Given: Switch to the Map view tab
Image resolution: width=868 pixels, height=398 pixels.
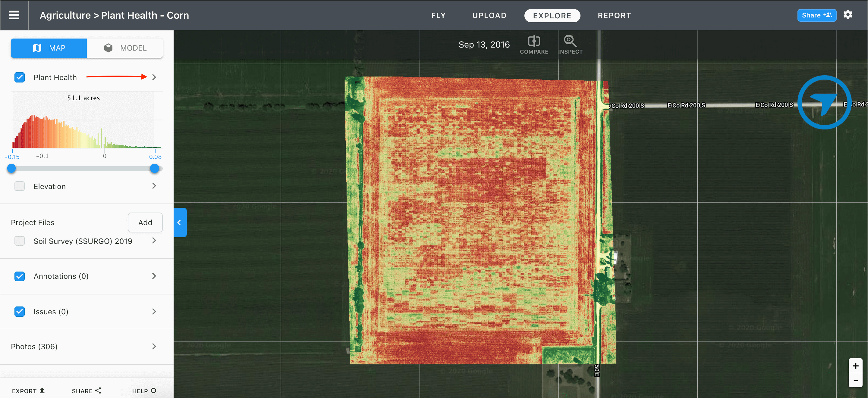Looking at the screenshot, I should [x=49, y=48].
